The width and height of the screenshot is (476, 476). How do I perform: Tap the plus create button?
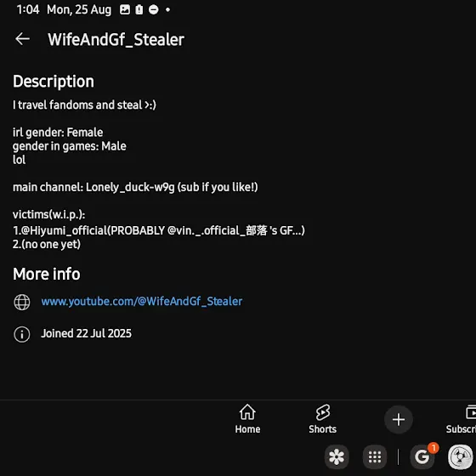[399, 420]
